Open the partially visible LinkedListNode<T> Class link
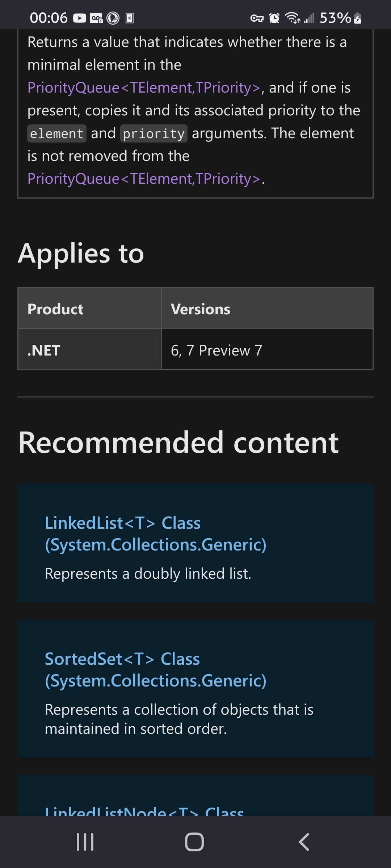The height and width of the screenshot is (868, 391). (144, 811)
